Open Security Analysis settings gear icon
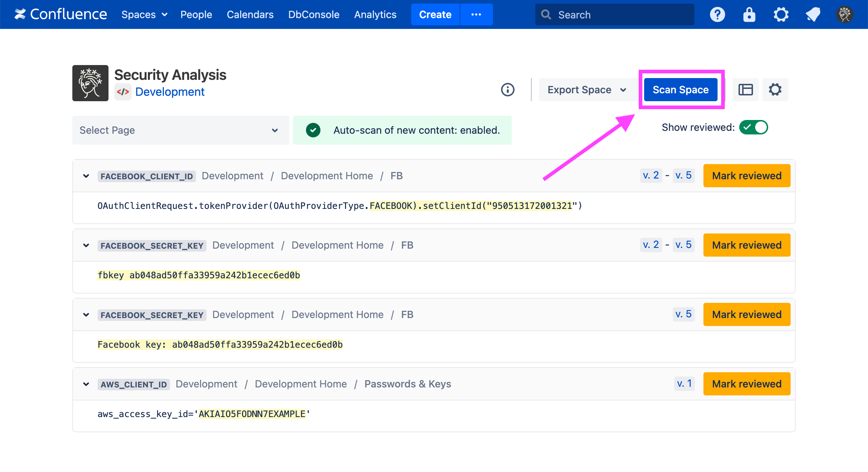 [775, 90]
